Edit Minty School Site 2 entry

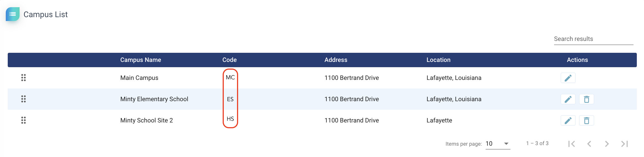tap(568, 121)
